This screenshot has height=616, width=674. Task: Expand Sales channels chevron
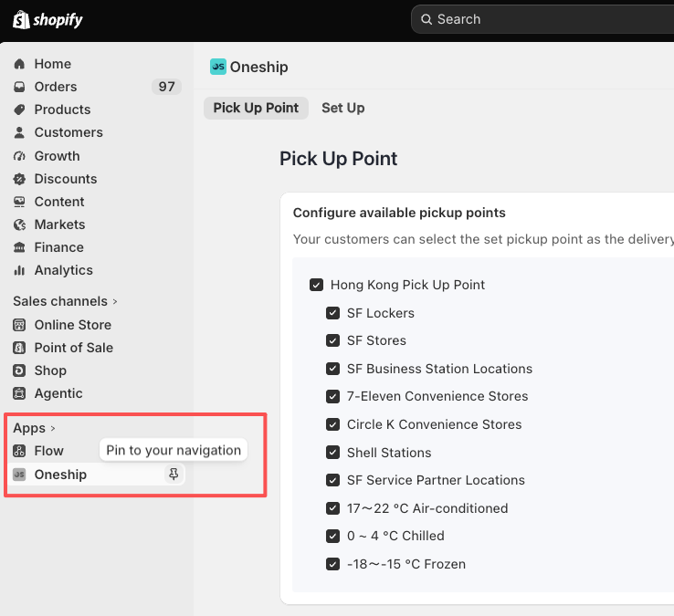tap(115, 301)
